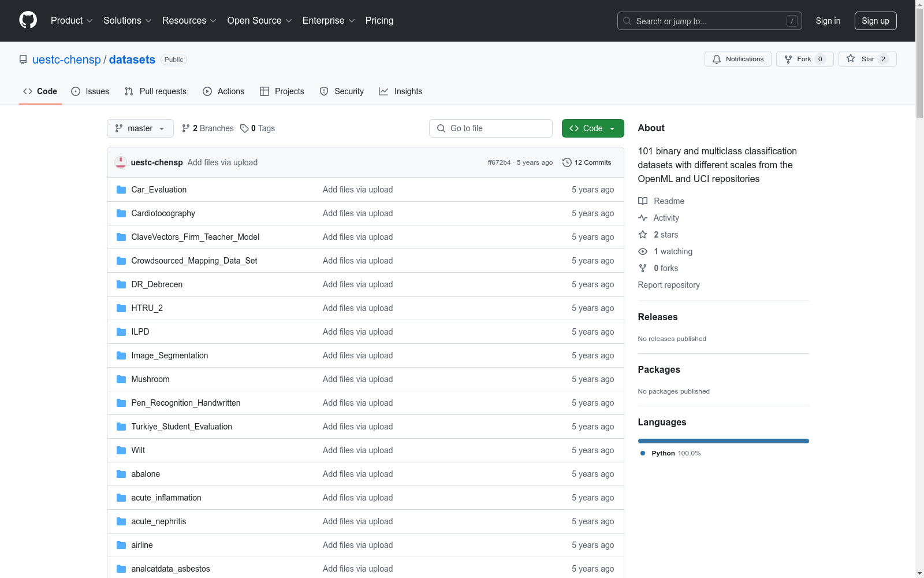Screen dimensions: 924x578
Task: Click the Mushroom folder icon
Action: tap(121, 379)
